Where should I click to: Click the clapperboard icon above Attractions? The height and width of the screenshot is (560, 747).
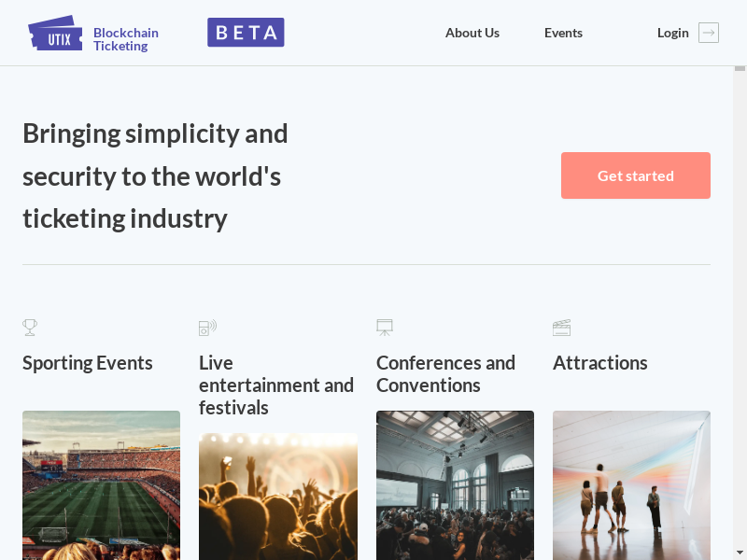point(561,328)
